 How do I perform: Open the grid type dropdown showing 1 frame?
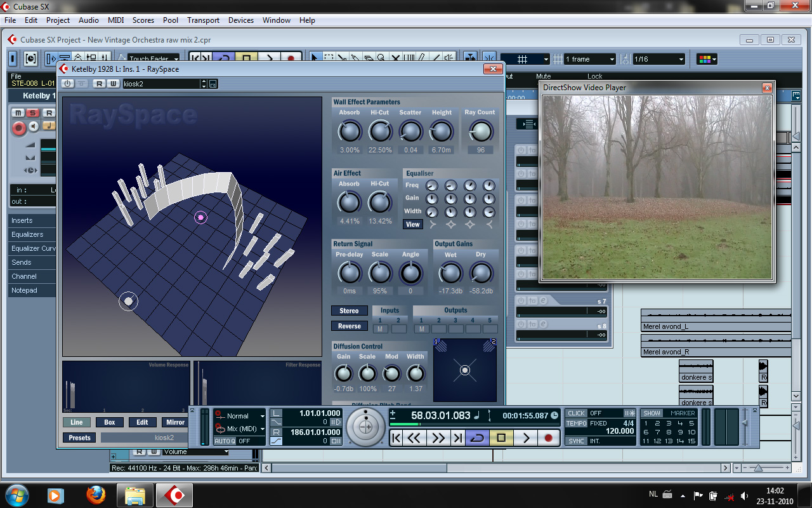point(589,59)
